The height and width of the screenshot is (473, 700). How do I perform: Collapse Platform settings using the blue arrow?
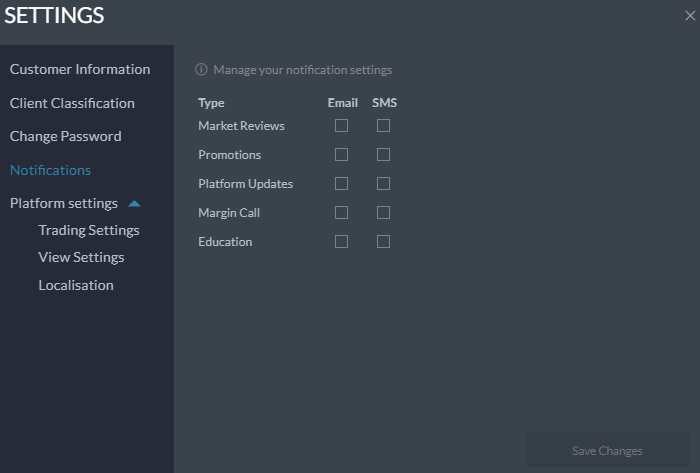point(134,204)
